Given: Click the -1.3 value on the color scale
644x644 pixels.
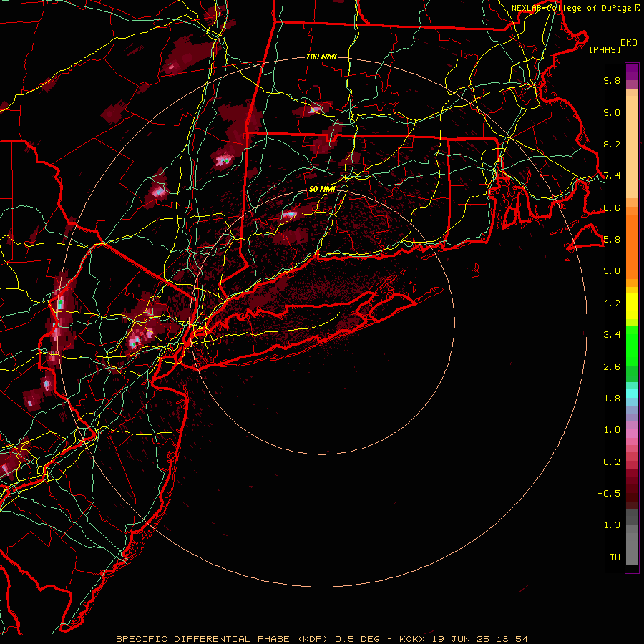Looking at the screenshot, I should 609,525.
